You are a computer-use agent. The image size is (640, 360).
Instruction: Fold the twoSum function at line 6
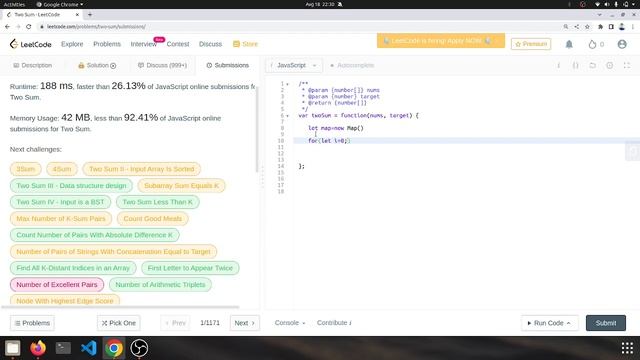[287, 116]
